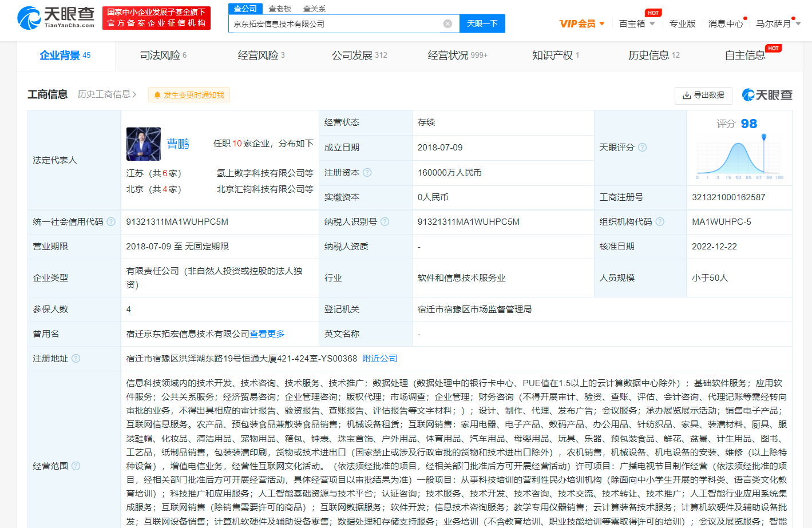Click 北京（共4家） region entry
Image resolution: width=812 pixels, height=528 pixels.
153,189
